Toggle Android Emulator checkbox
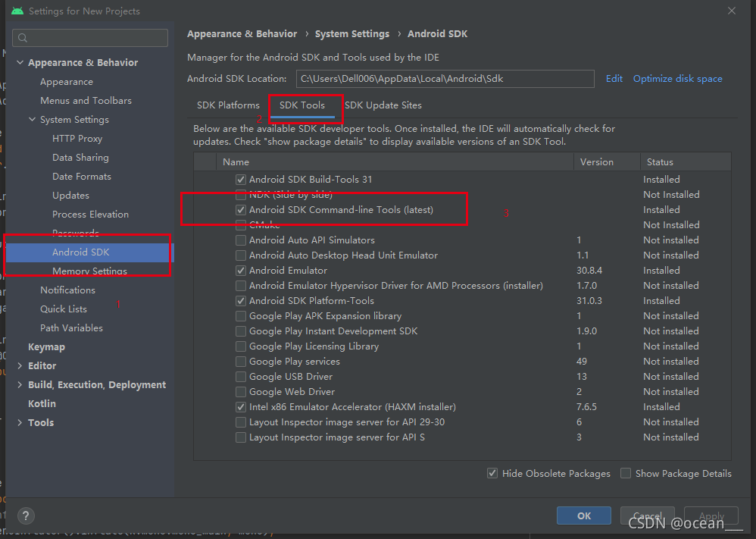756x539 pixels. pyautogui.click(x=241, y=271)
